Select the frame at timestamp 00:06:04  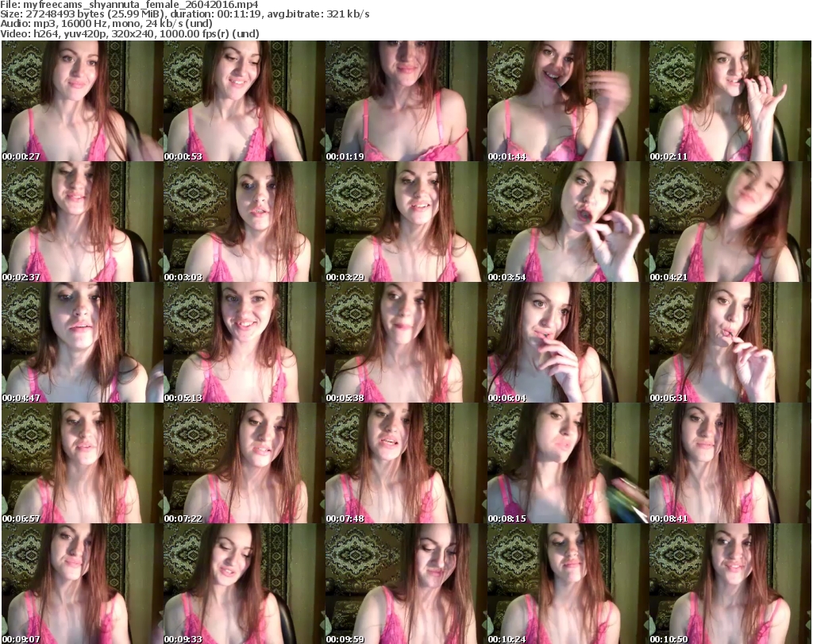pyautogui.click(x=568, y=343)
